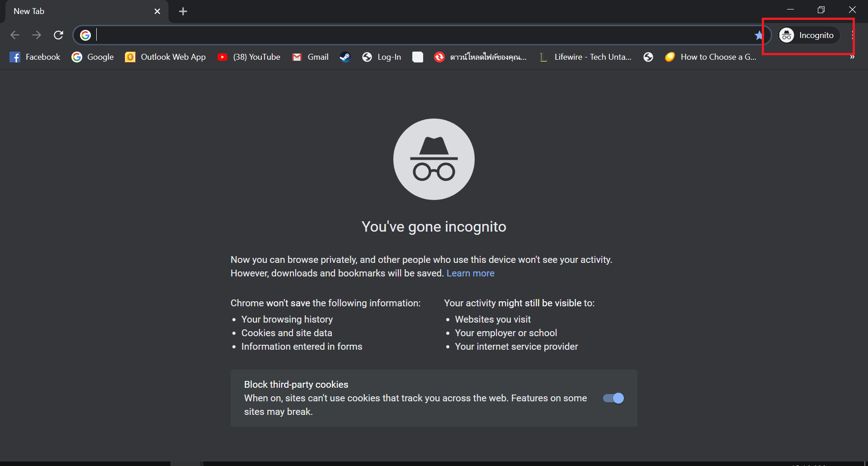Open the Facebook bookmark

tap(35, 57)
